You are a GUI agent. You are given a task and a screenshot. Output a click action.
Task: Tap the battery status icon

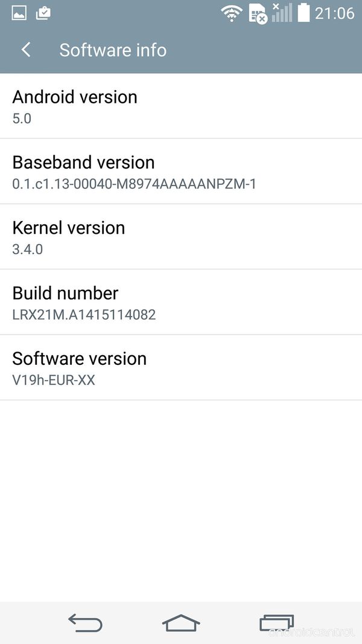[304, 13]
